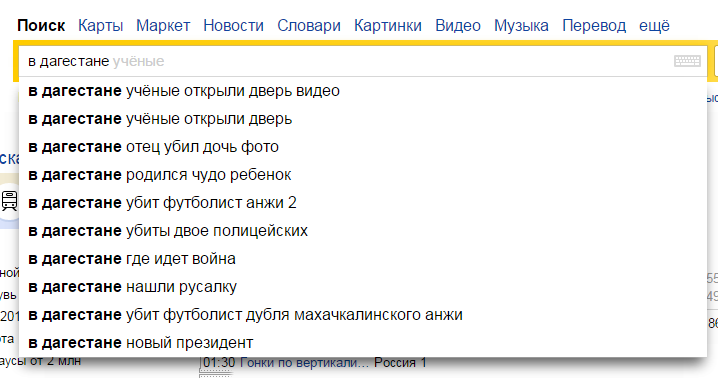Select suggestion 'убит футболист дубля махачкалинского анжи'

pos(363,315)
